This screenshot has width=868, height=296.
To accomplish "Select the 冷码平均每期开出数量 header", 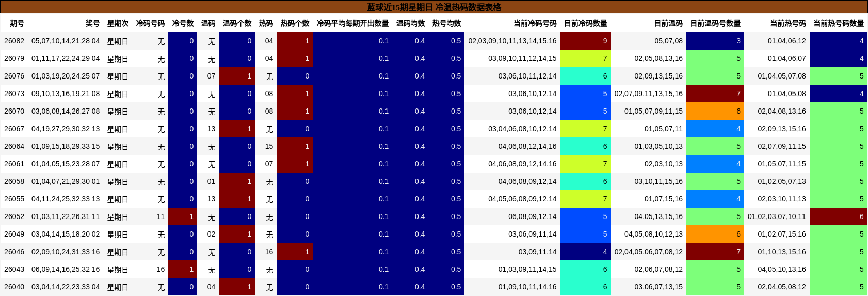I will point(352,23).
